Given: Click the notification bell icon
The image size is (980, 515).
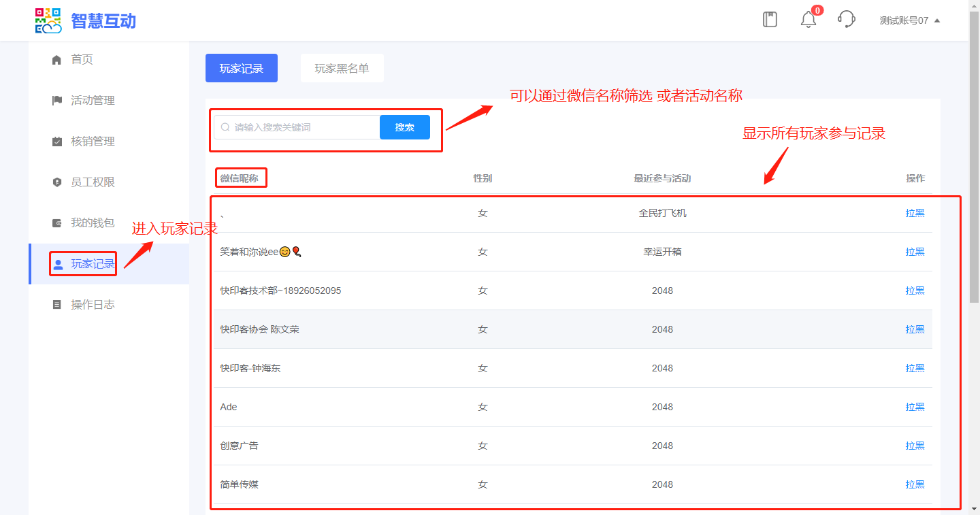Looking at the screenshot, I should [x=808, y=20].
